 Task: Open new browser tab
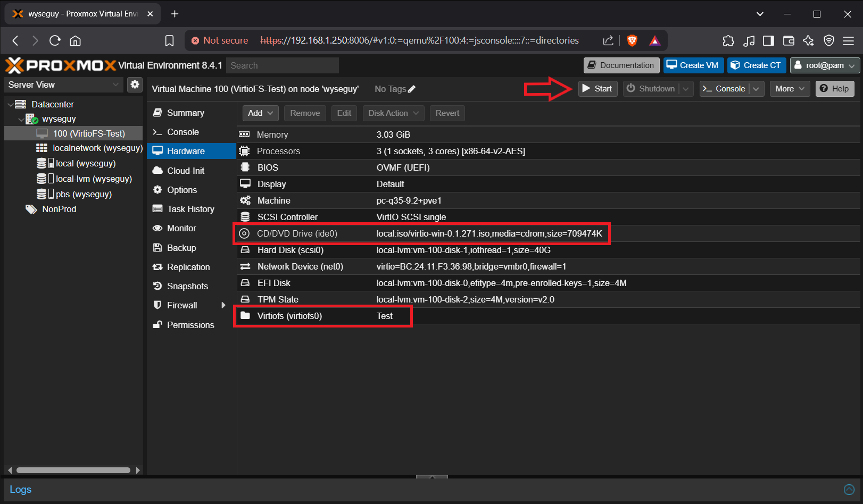[175, 14]
